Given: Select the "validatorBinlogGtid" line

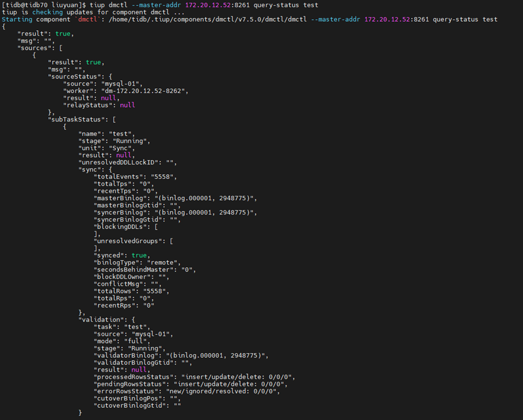Looking at the screenshot, I should [x=143, y=363].
